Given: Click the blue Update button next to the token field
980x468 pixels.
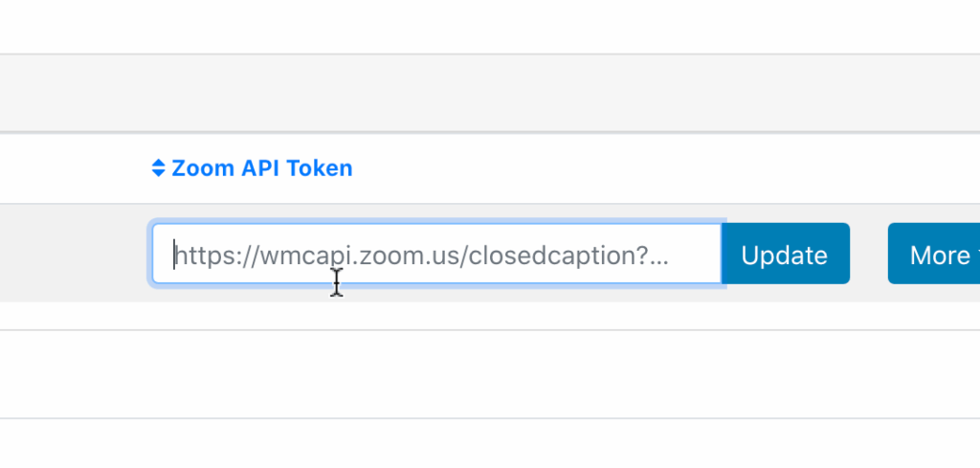Looking at the screenshot, I should 785,255.
